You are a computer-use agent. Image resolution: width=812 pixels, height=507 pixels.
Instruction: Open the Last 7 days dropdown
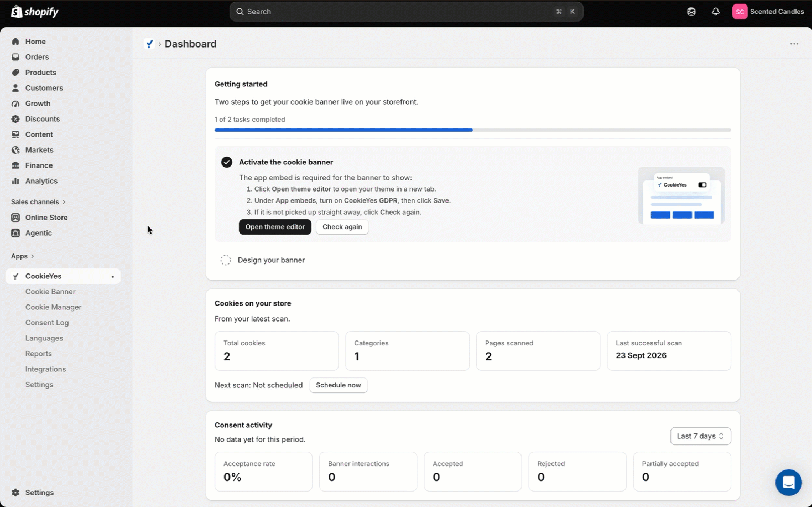click(700, 436)
